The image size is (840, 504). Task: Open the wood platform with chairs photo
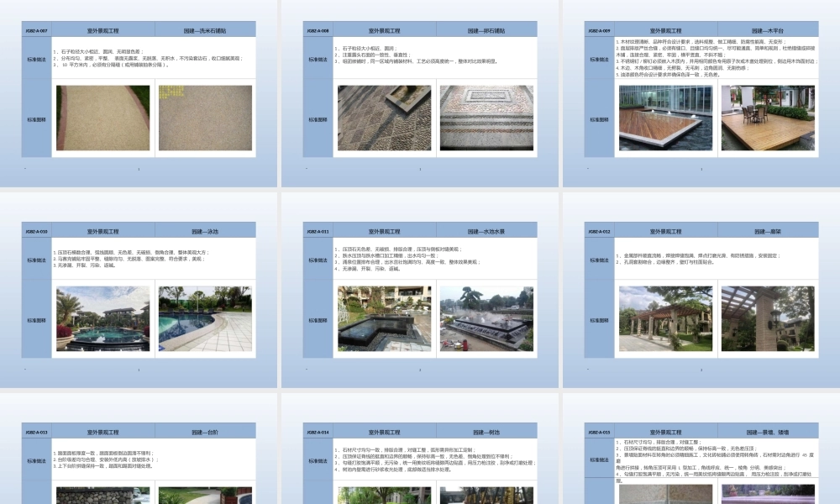point(769,118)
